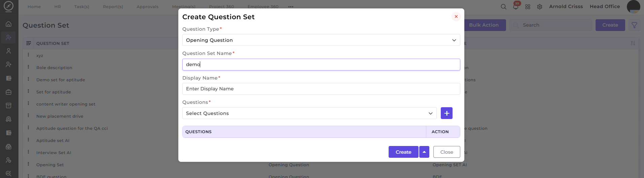Dismiss dialog with the red X icon
The image size is (644, 178).
click(456, 17)
